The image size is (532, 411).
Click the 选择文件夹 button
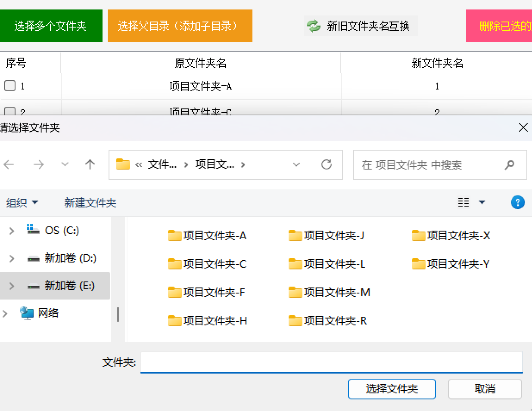tap(392, 389)
